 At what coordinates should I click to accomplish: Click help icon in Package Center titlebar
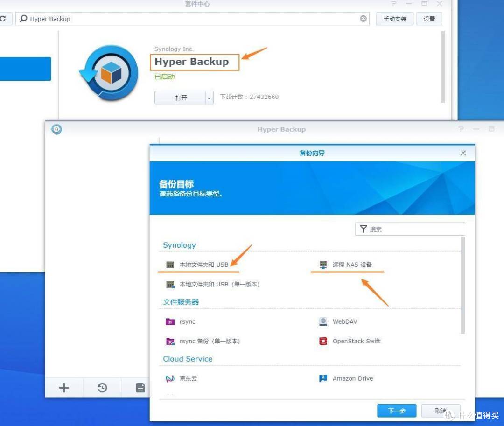[394, 4]
